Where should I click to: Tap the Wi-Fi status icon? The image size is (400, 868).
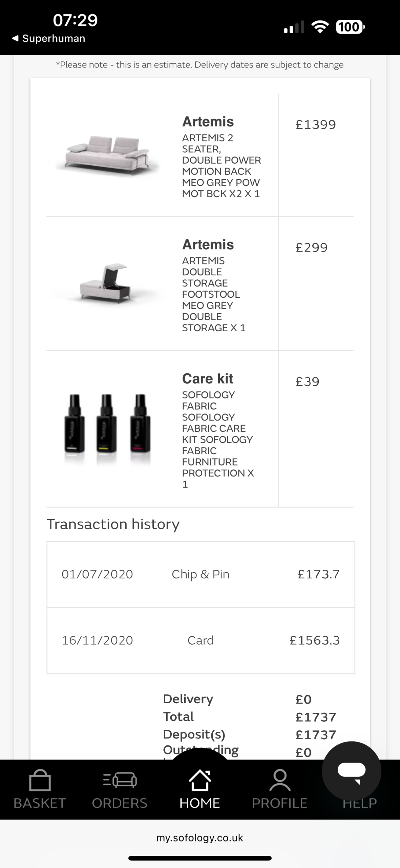point(320,27)
